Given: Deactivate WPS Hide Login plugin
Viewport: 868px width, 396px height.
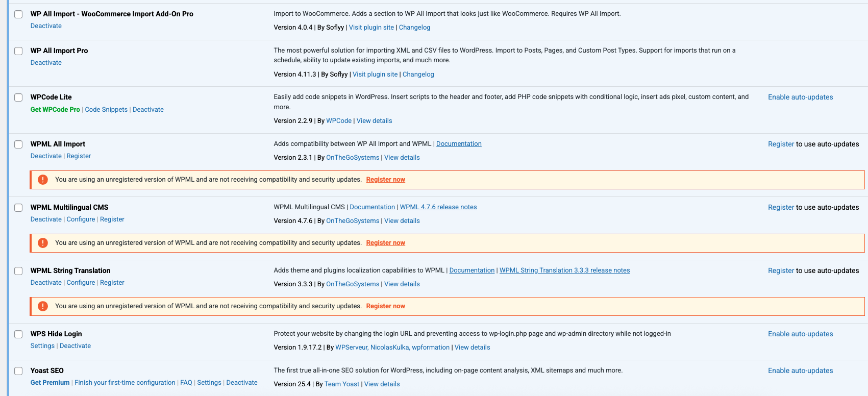Looking at the screenshot, I should [x=75, y=346].
